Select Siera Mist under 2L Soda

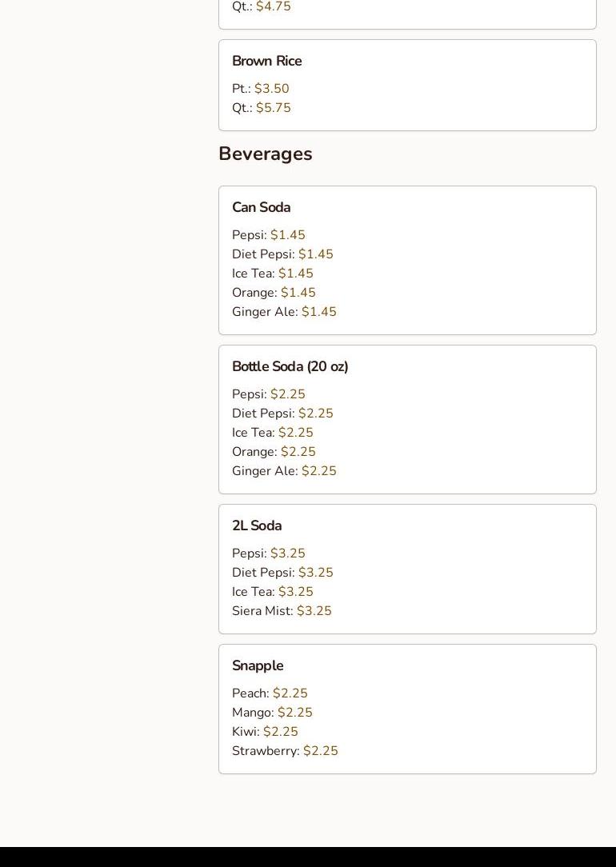pos(282,611)
